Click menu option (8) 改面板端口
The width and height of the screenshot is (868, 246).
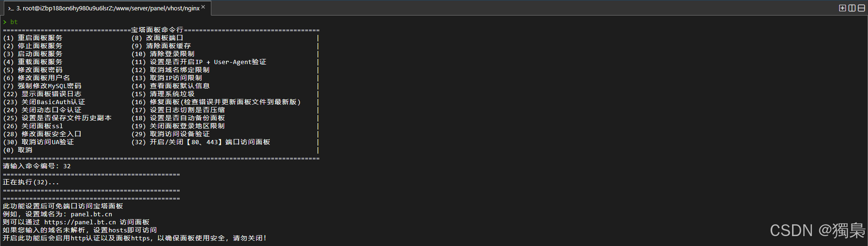tap(157, 38)
